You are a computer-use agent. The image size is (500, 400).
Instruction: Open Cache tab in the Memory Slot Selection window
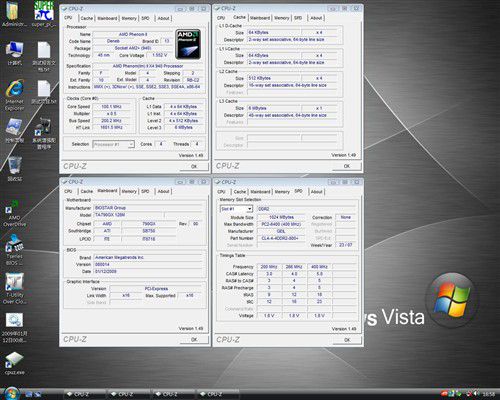(240, 192)
